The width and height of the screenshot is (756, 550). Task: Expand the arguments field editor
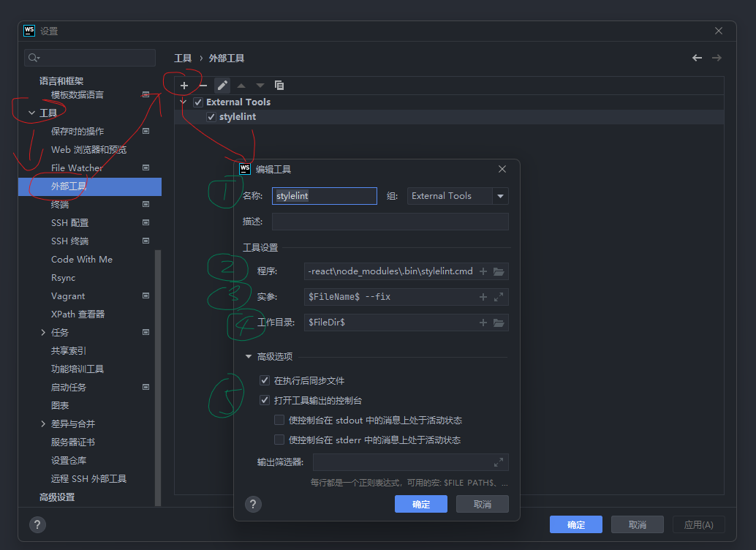click(499, 297)
